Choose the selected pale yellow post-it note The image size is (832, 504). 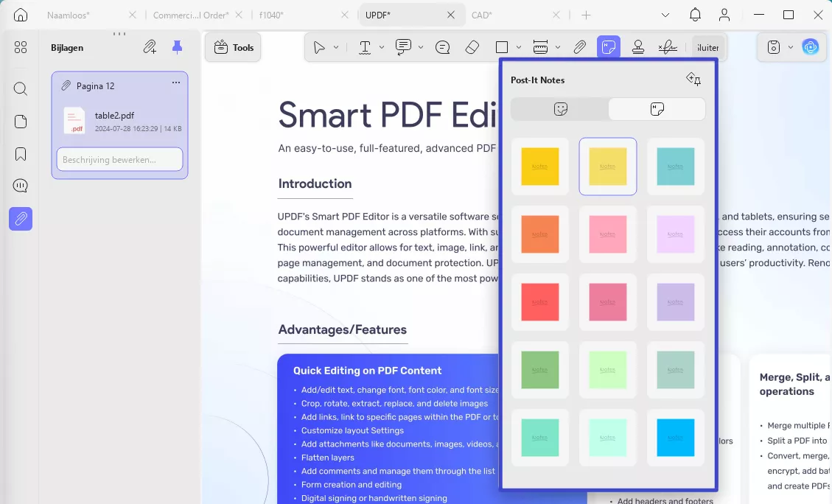608,167
